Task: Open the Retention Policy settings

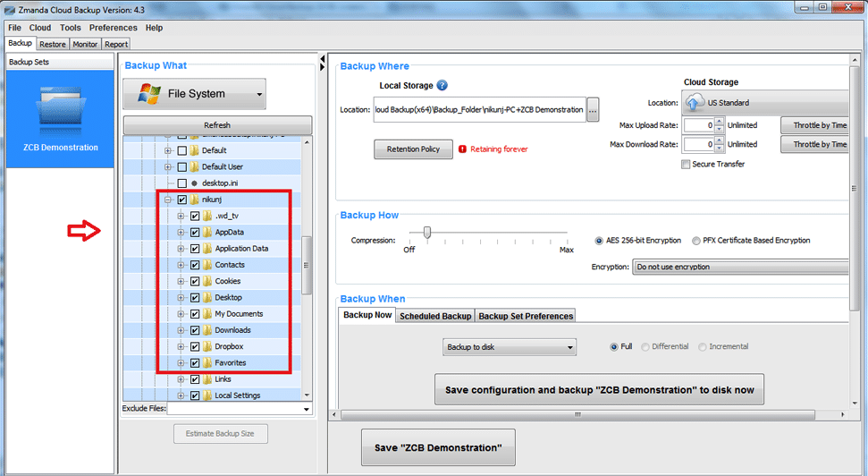Action: click(x=413, y=149)
